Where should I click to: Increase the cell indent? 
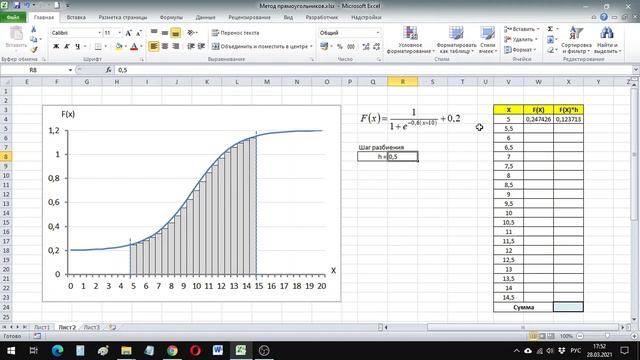tap(201, 46)
